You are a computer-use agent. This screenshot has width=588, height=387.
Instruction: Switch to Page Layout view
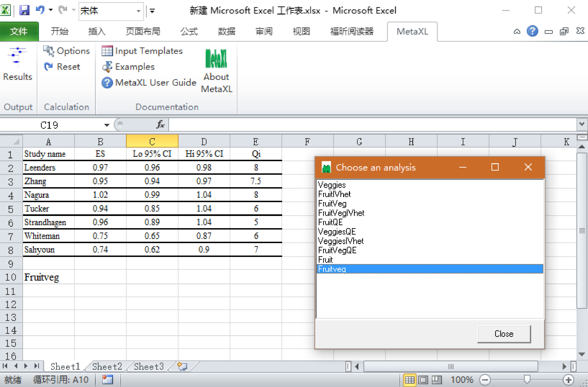[423, 380]
